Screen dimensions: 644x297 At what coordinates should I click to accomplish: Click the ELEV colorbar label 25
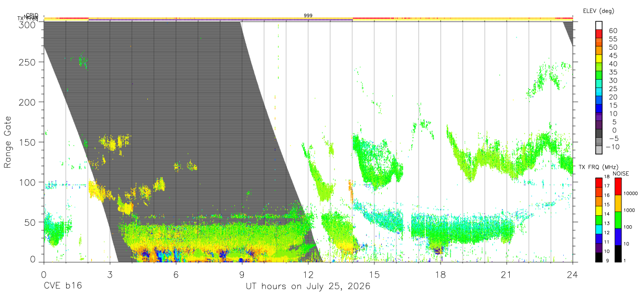613,89
